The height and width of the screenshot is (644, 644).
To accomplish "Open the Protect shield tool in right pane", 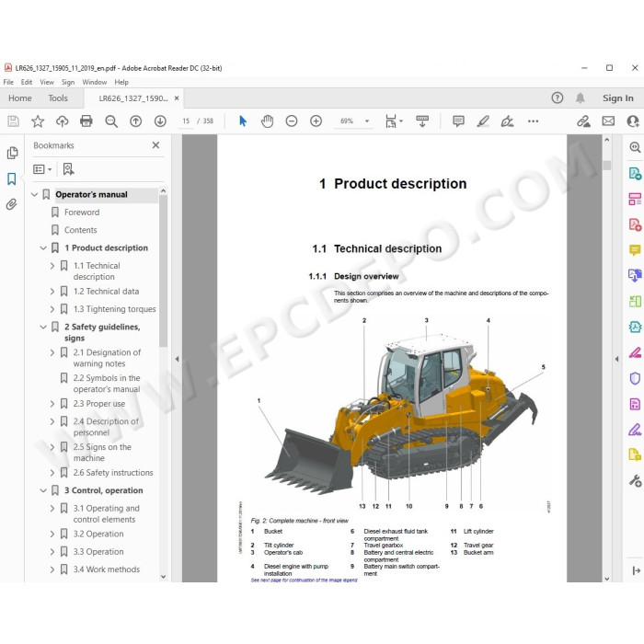I will pyautogui.click(x=635, y=378).
